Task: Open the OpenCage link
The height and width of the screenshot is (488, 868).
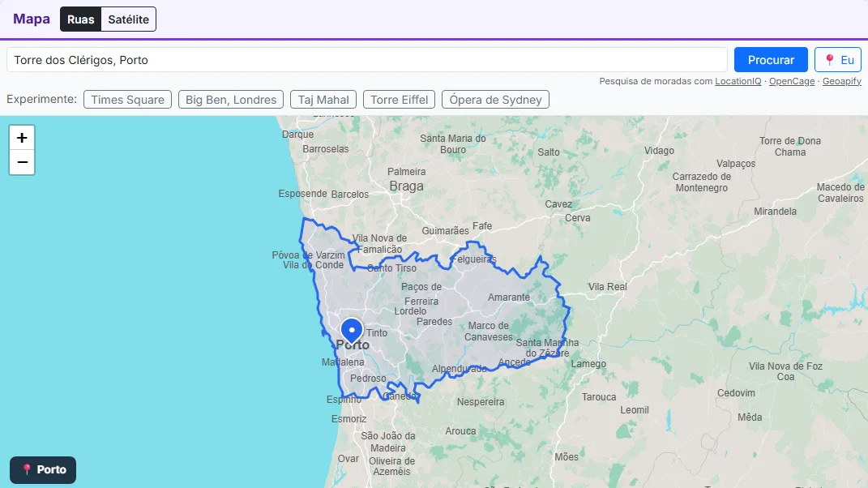Action: tap(792, 81)
